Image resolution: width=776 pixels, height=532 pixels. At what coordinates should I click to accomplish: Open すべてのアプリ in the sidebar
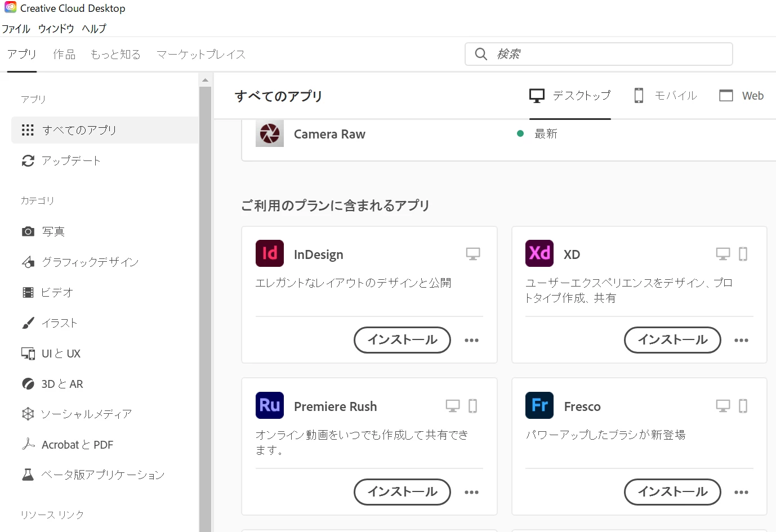pos(105,130)
